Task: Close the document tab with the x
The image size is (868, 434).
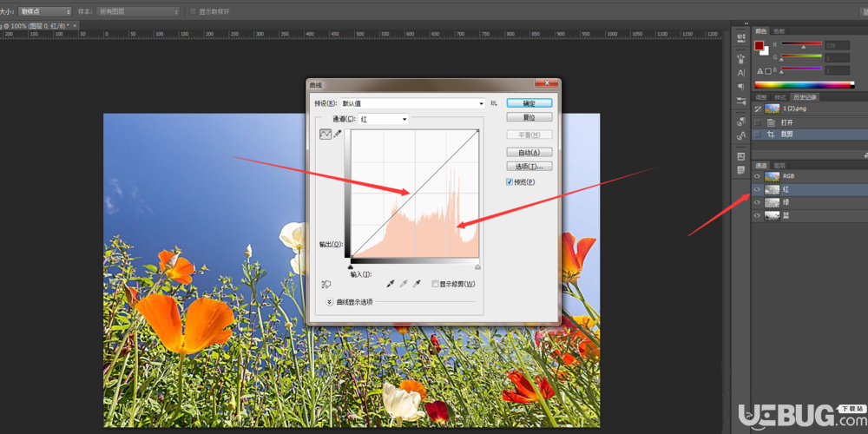Action: tap(75, 26)
